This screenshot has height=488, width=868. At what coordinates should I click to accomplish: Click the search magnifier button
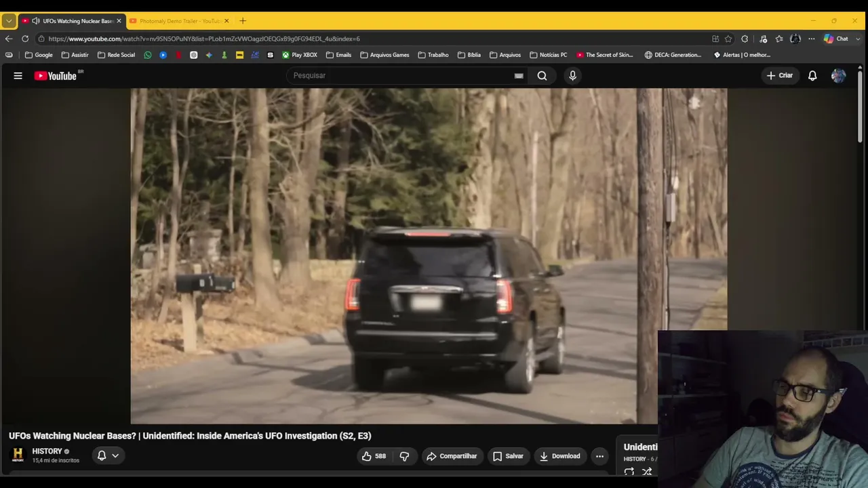(542, 76)
